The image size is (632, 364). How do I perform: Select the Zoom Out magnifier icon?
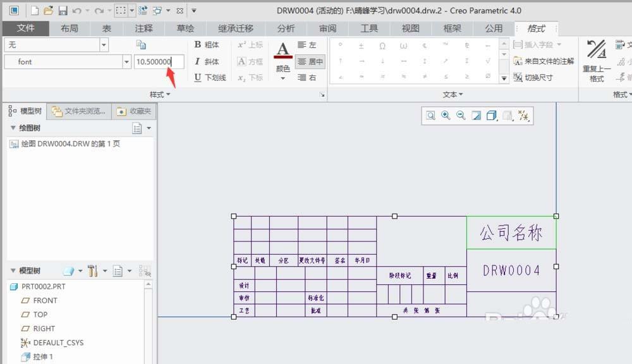click(x=460, y=116)
